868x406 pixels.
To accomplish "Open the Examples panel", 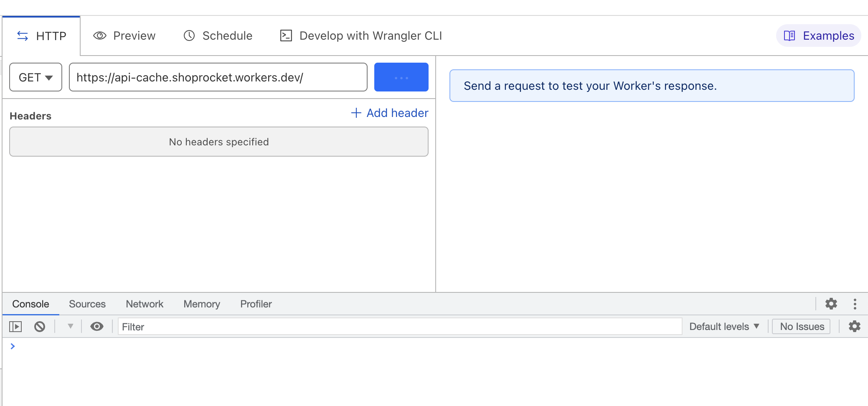I will tap(818, 36).
